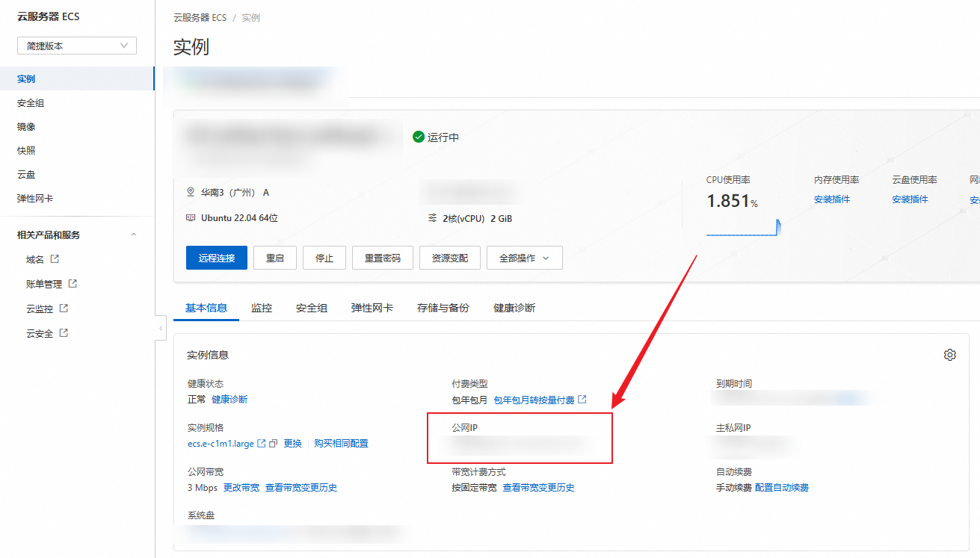The image size is (980, 558).
Task: Switch to the 基本信息 tab
Action: 206,308
